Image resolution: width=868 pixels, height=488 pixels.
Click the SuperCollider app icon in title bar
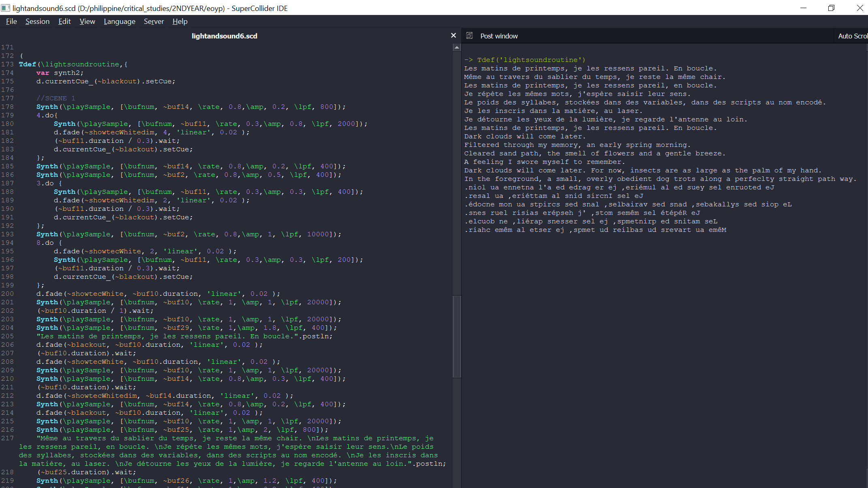tap(5, 8)
